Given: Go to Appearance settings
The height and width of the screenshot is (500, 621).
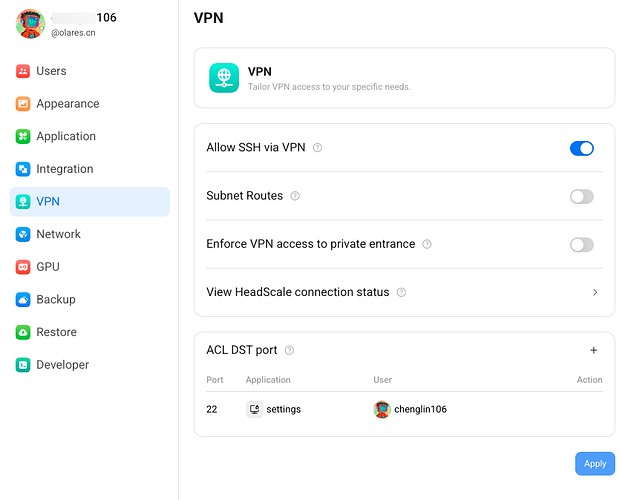Looking at the screenshot, I should click(x=90, y=104).
